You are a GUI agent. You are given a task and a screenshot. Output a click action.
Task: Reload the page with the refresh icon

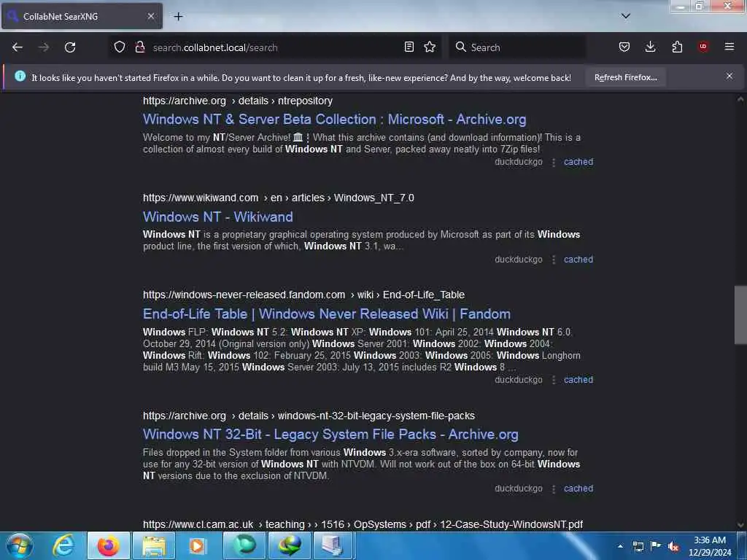[x=70, y=47]
